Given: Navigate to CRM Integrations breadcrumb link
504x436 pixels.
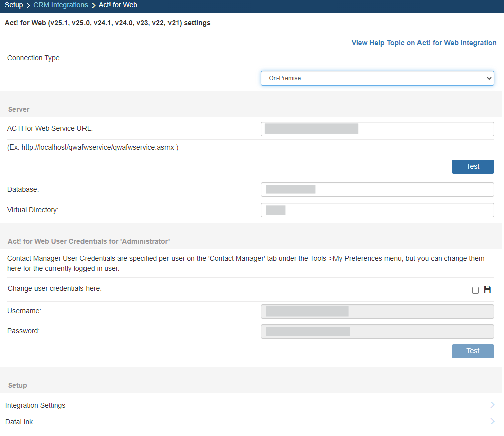Looking at the screenshot, I should pos(60,5).
